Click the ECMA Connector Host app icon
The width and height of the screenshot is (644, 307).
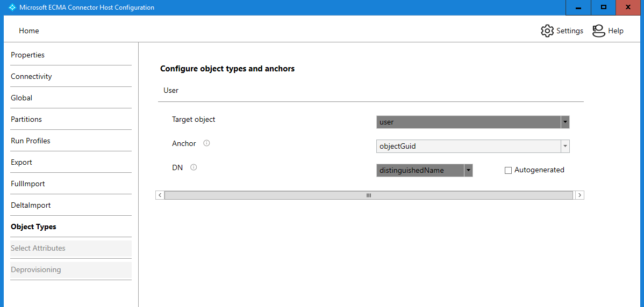(x=12, y=8)
